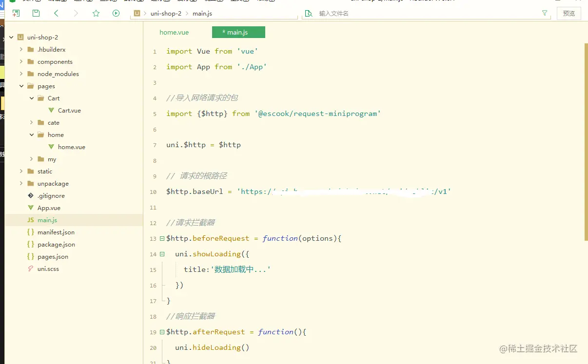Screen dimensions: 588x364
Task: Click '@escook/request-miniprogram' string on line 5
Action: click(317, 114)
